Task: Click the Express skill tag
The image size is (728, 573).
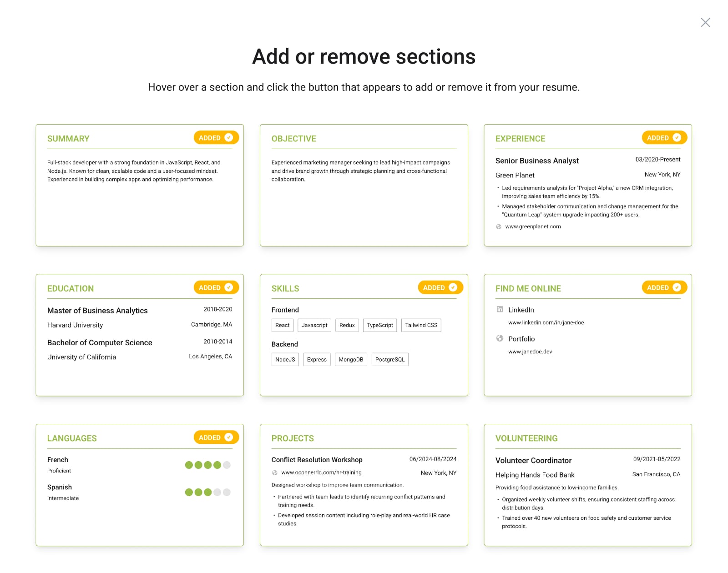Action: 317,360
